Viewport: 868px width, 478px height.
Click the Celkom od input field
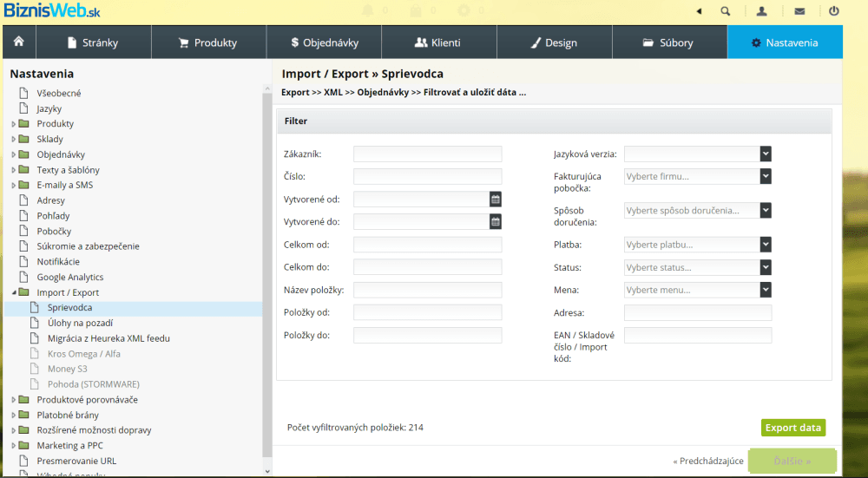[x=427, y=245]
